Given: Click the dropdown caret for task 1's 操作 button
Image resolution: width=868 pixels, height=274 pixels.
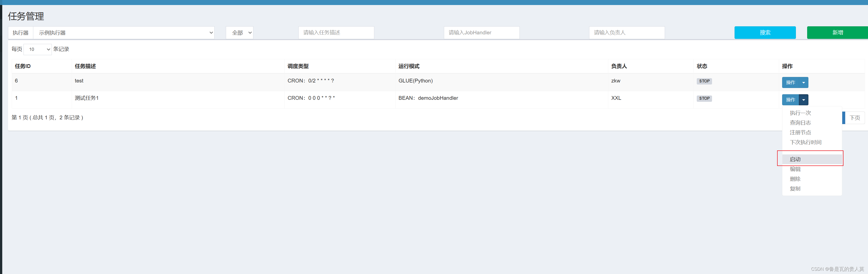Looking at the screenshot, I should coord(804,100).
